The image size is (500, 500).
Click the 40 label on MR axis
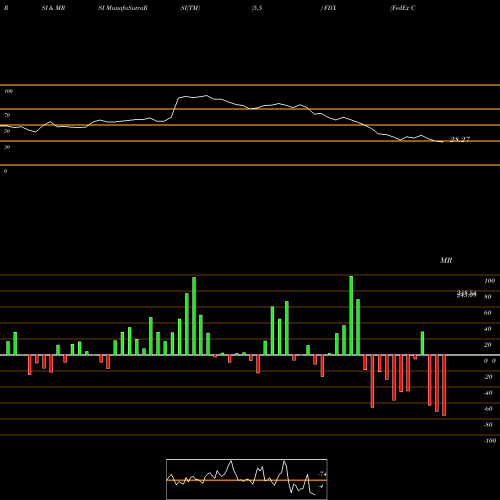click(488, 329)
